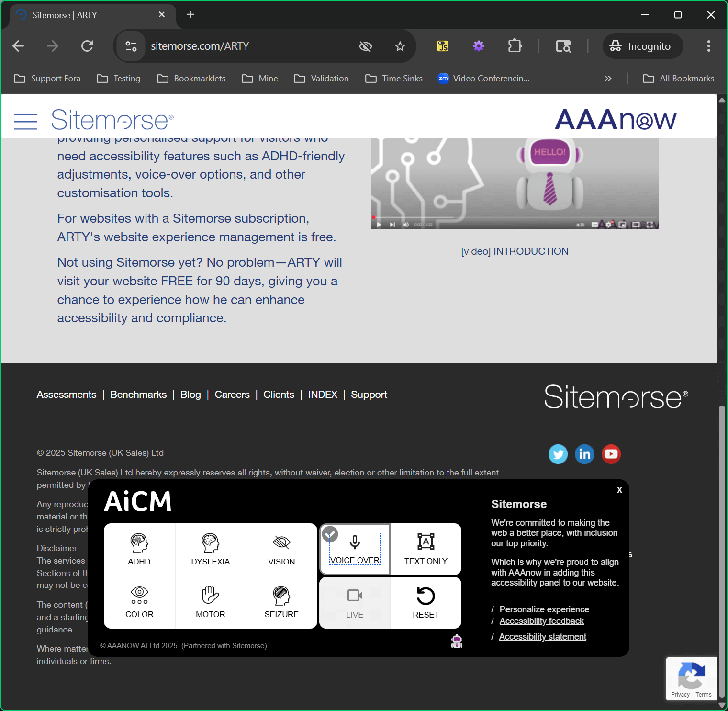Go to Support footer link
Viewport: 728px width, 711px height.
369,395
